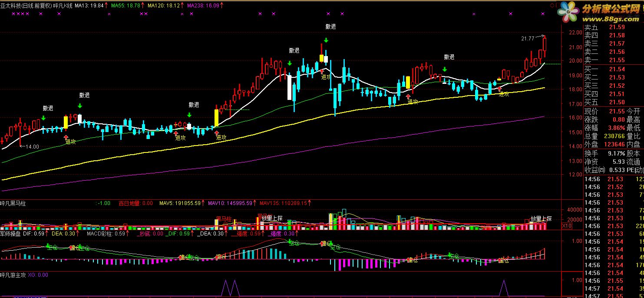Click the magenta MA238: 16.09 label

coord(204,6)
